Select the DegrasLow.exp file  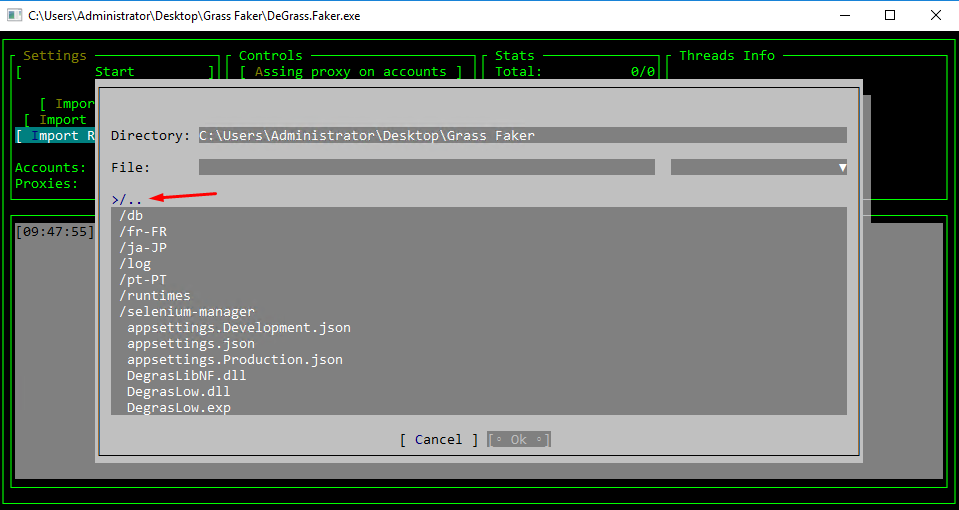tap(179, 408)
